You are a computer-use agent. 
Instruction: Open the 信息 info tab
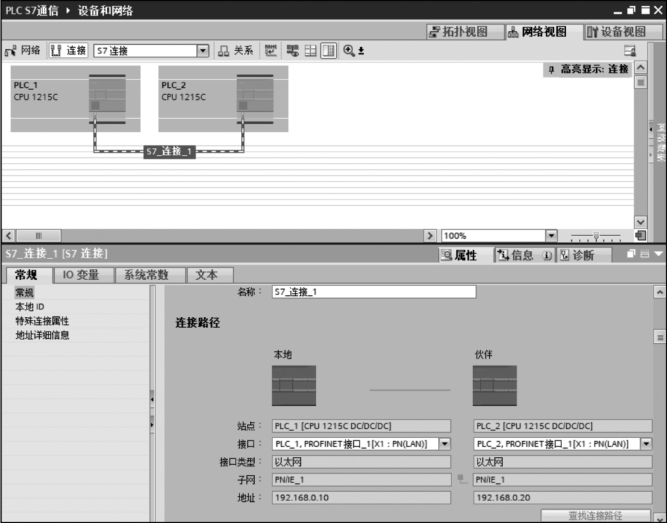click(525, 255)
